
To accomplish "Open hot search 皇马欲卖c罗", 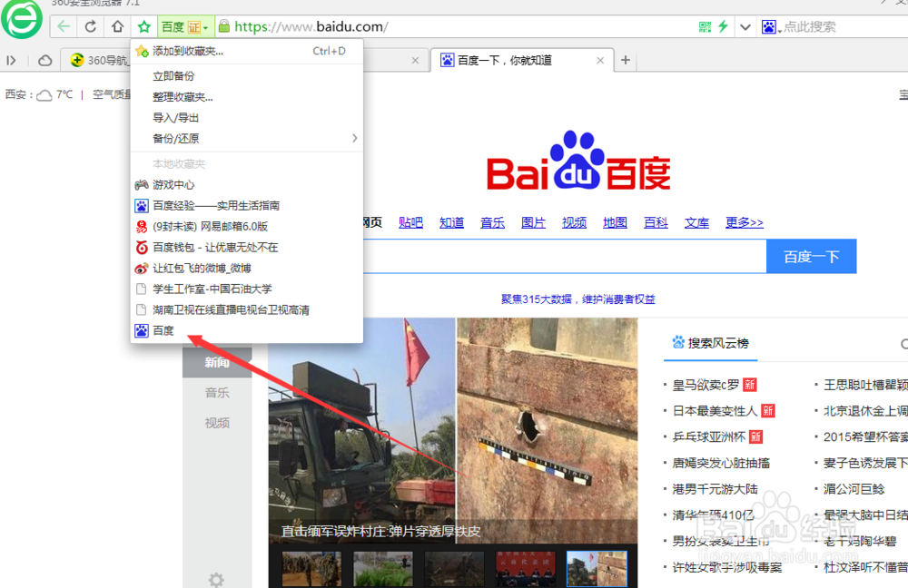I will 706,385.
